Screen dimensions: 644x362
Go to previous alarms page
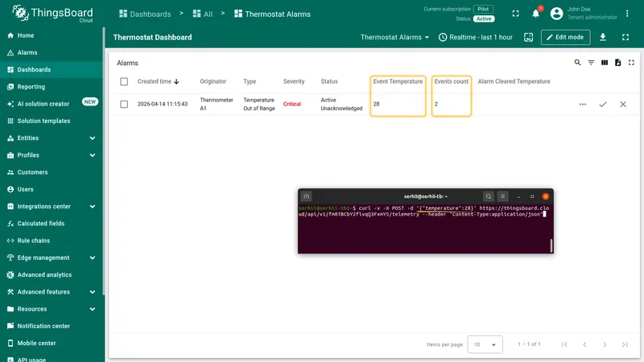(584, 344)
